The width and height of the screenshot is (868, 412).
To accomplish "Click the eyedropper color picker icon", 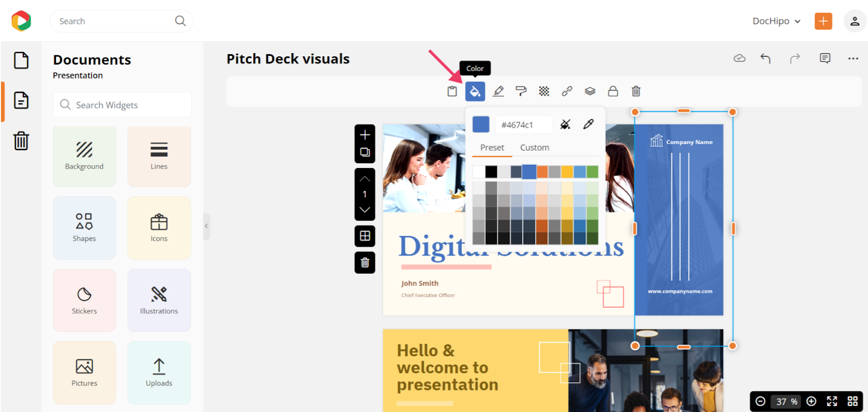I will coord(588,125).
